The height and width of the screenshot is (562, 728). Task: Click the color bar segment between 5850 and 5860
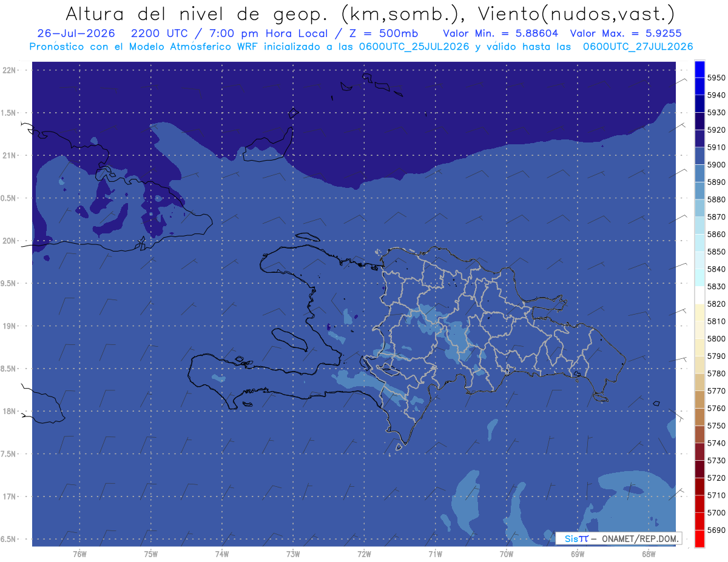click(699, 243)
